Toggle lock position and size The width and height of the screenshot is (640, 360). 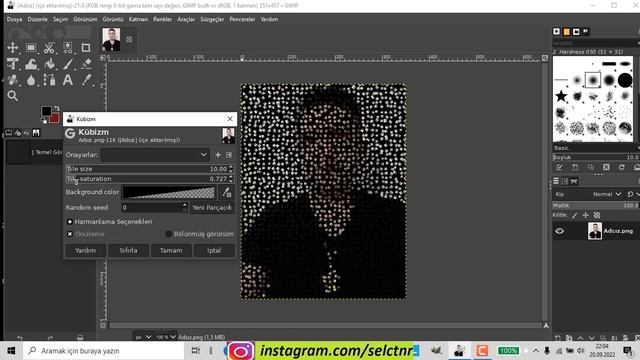click(x=586, y=215)
